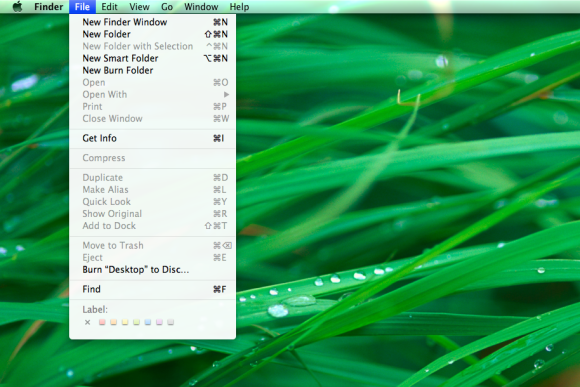Screen dimensions: 580x387
Task: Choose New Finder Window from menu
Action: [x=152, y=22]
